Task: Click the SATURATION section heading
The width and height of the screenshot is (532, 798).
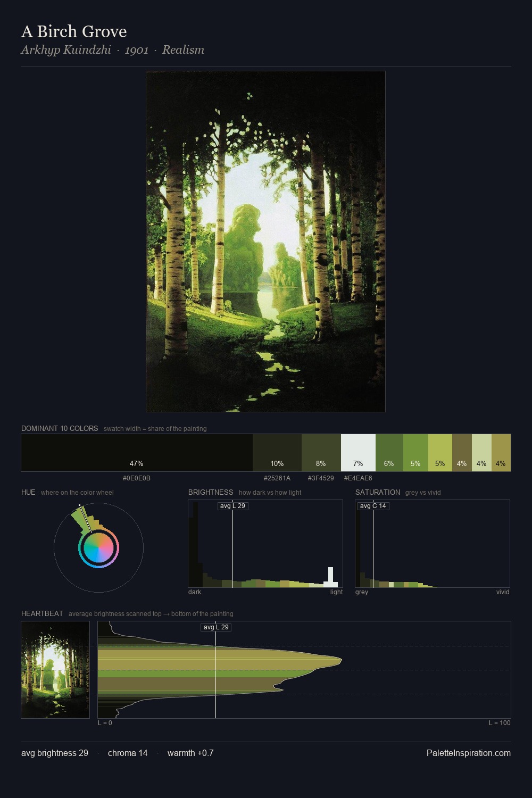Action: pos(378,492)
